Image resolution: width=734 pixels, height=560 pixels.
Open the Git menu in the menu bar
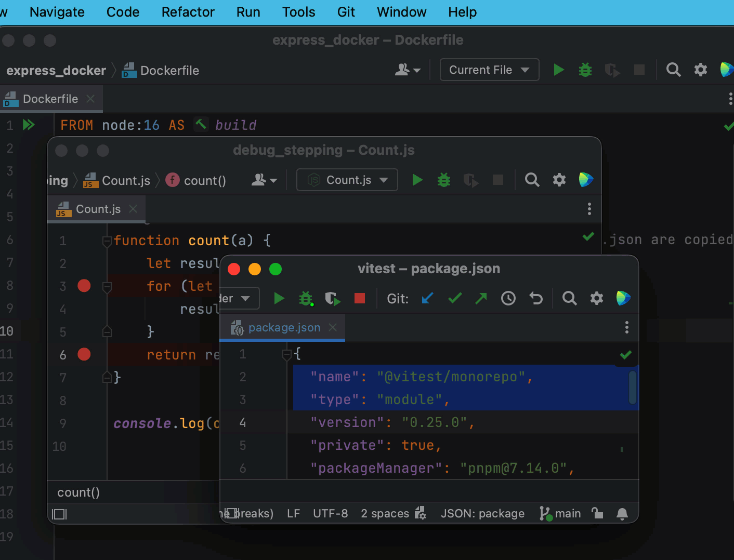[x=346, y=12]
